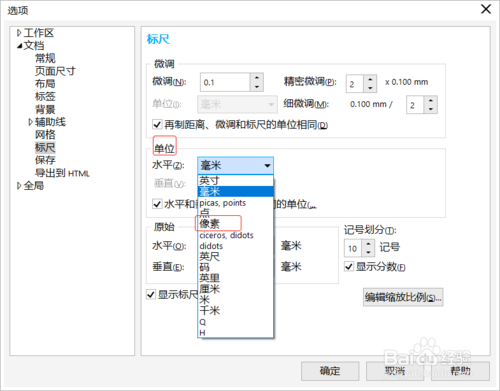Choose 英尺 from the units list
Viewport: 500px width, 391px height.
[x=236, y=256]
